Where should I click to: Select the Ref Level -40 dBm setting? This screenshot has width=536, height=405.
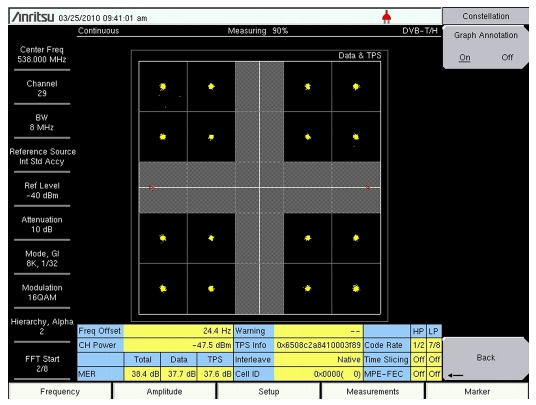[42, 191]
